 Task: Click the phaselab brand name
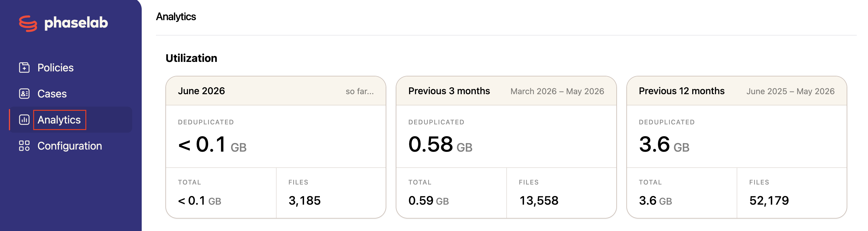click(x=76, y=23)
